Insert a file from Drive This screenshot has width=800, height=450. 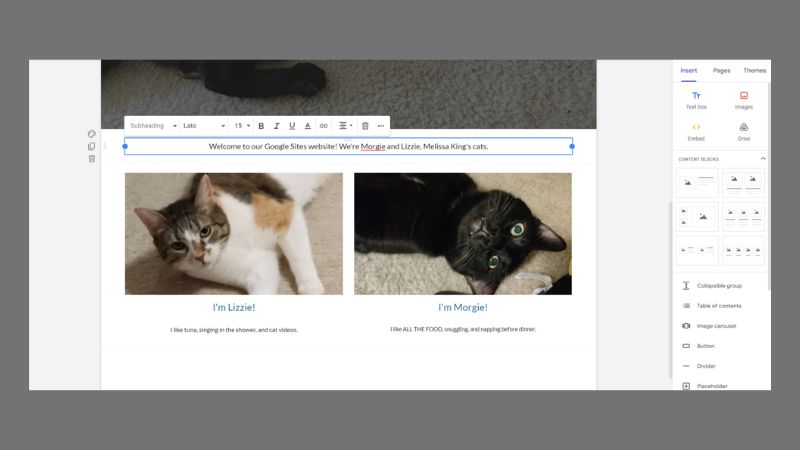click(744, 132)
